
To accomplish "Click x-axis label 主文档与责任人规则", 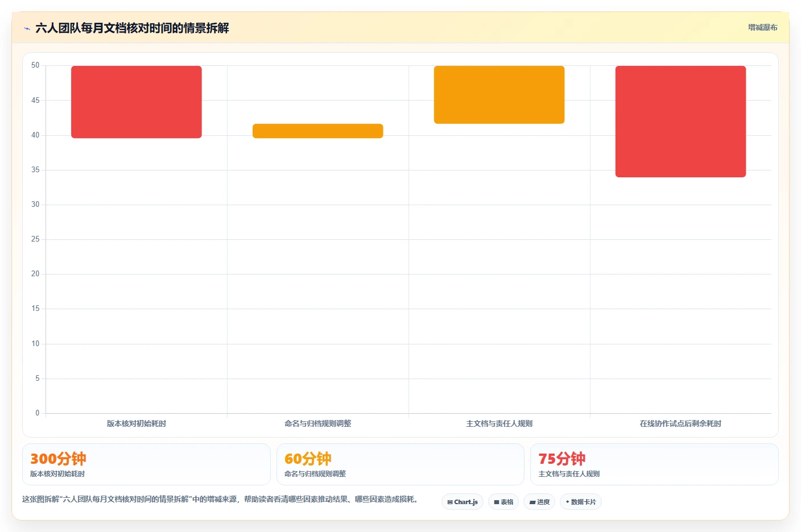I will click(x=499, y=423).
